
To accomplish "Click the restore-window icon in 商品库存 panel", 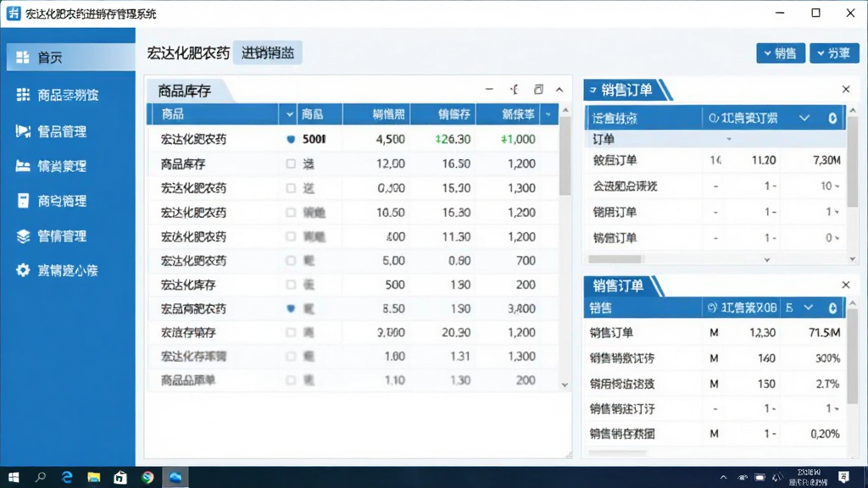I will 538,89.
